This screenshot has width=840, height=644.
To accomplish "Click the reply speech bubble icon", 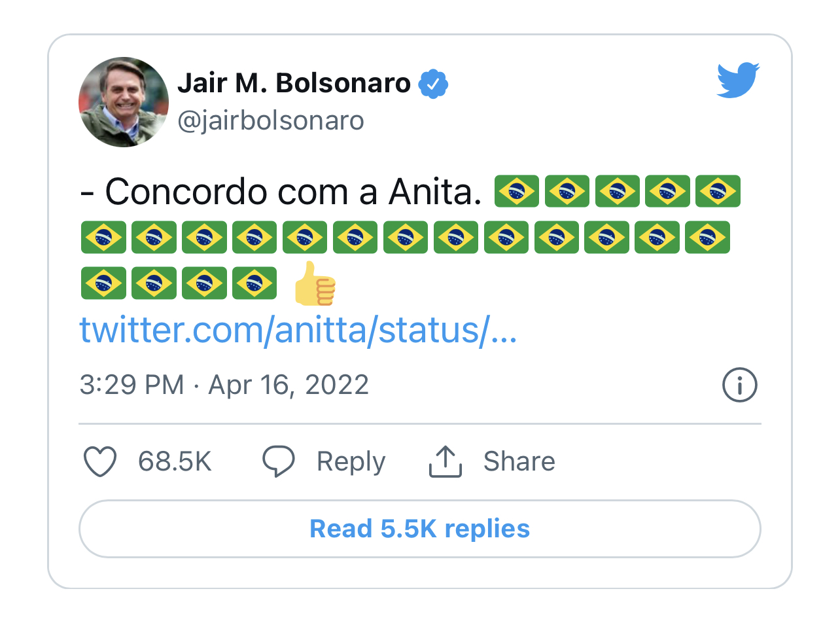I will tap(279, 461).
